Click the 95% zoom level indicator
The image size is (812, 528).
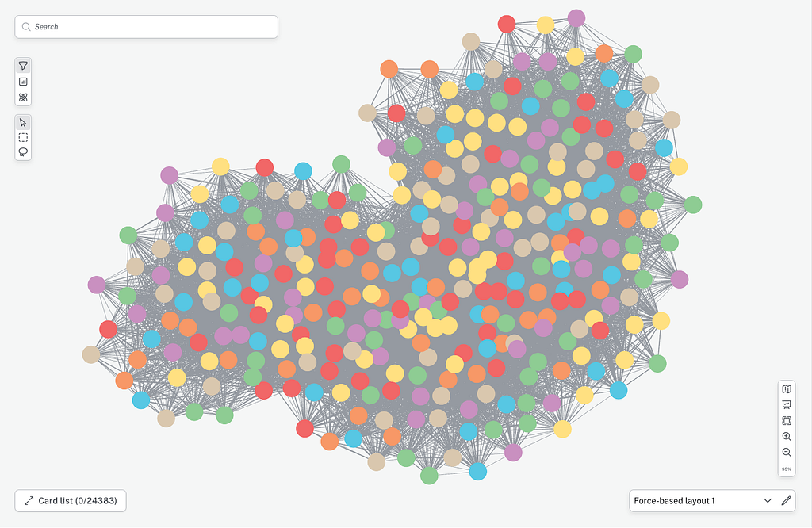[787, 469]
